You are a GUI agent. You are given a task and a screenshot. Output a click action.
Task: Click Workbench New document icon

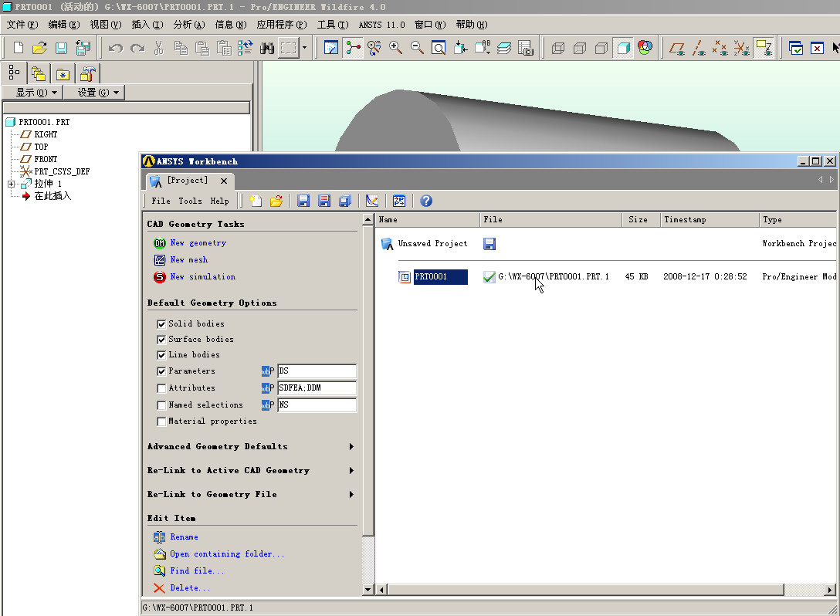pyautogui.click(x=256, y=201)
